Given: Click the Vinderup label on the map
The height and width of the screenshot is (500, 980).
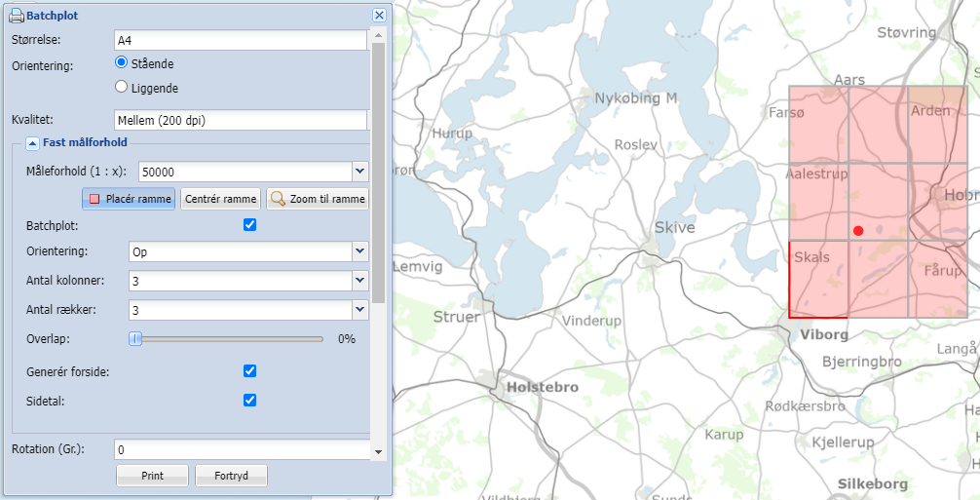Looking at the screenshot, I should pos(592,322).
